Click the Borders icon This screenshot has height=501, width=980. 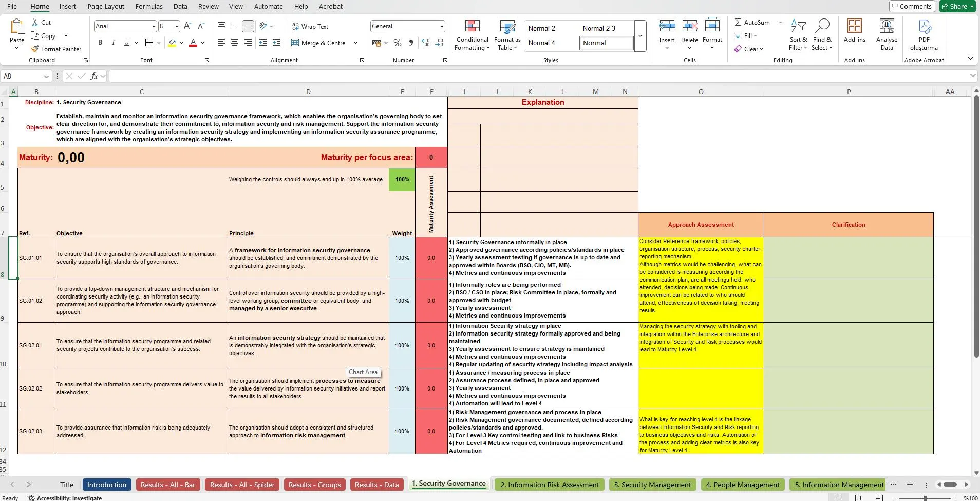[149, 43]
